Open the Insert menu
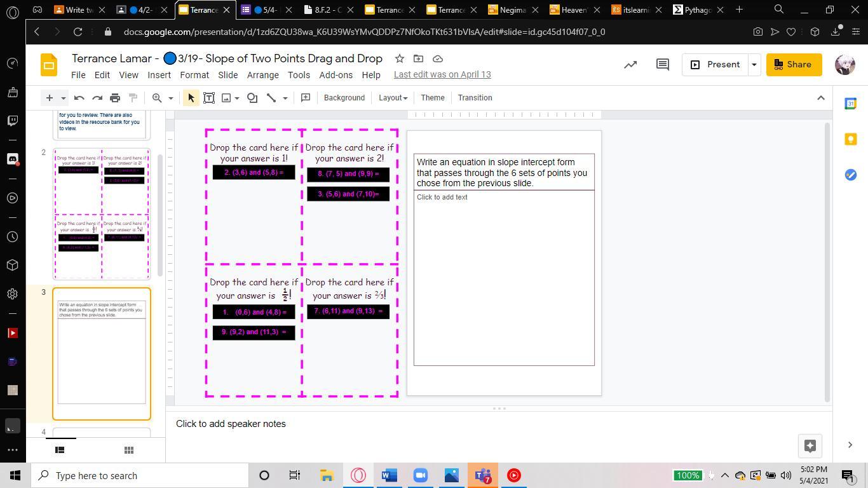Viewport: 868px width, 488px height. tap(159, 74)
